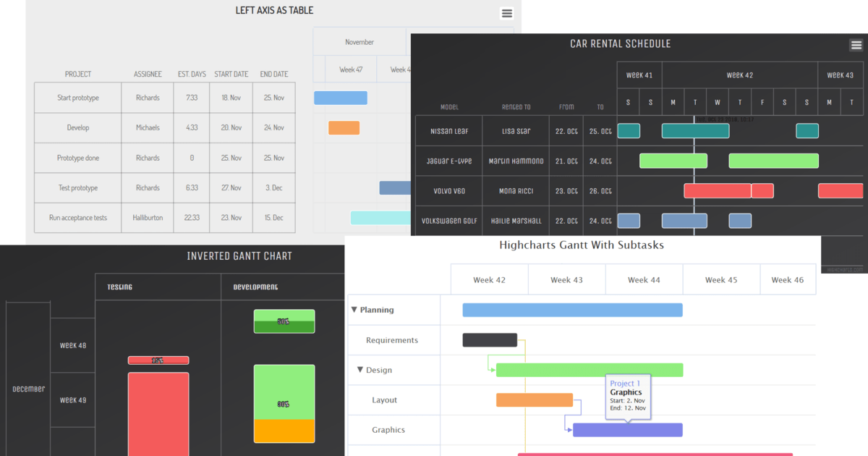Click the Halliburton assignee cell

pos(148,218)
